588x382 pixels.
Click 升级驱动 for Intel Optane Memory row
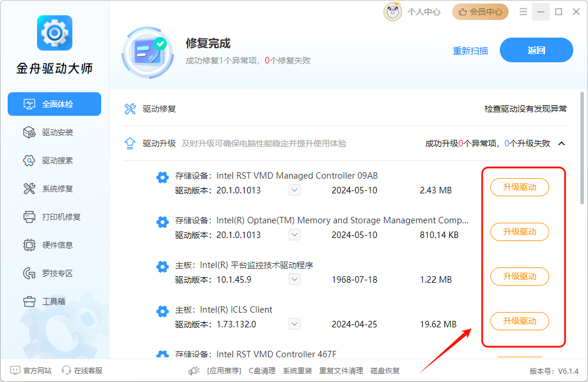tap(520, 232)
